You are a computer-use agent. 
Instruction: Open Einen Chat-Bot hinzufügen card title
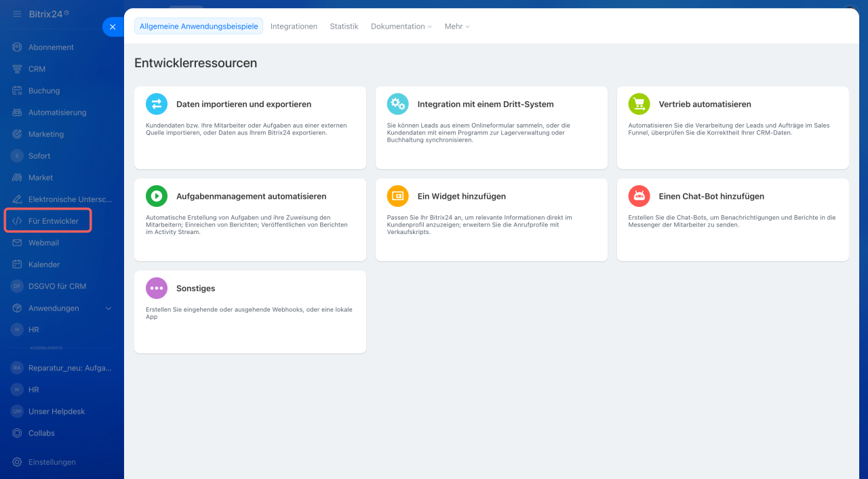(x=711, y=197)
